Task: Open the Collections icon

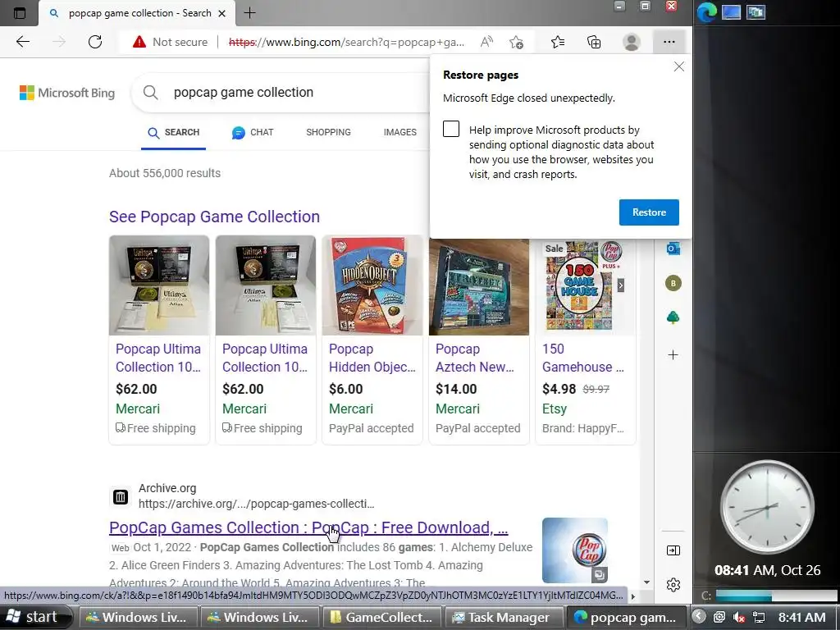Action: (x=594, y=42)
